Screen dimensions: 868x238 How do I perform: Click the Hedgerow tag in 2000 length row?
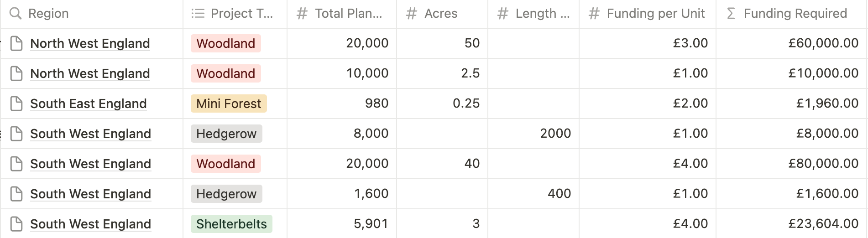click(x=226, y=134)
